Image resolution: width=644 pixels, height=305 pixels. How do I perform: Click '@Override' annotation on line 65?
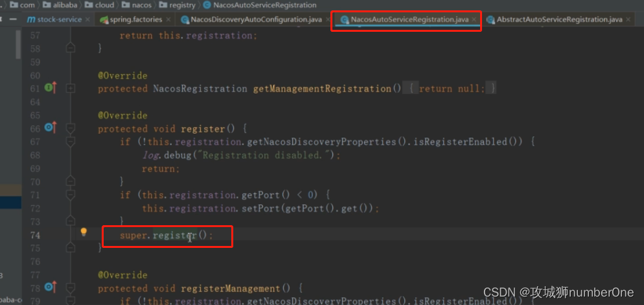click(122, 116)
